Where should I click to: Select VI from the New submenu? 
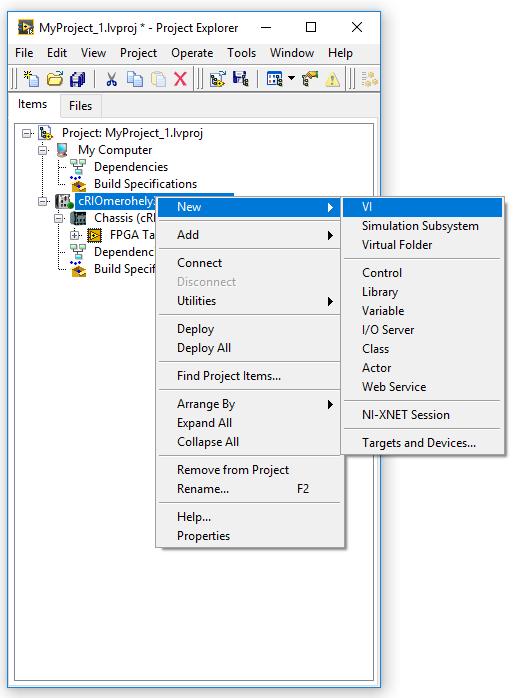423,207
